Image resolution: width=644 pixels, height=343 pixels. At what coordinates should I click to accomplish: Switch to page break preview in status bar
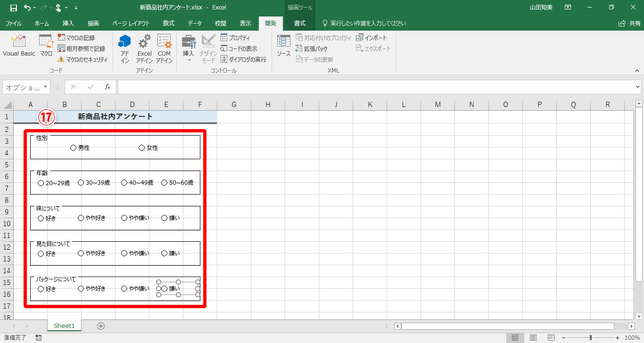tap(550, 337)
